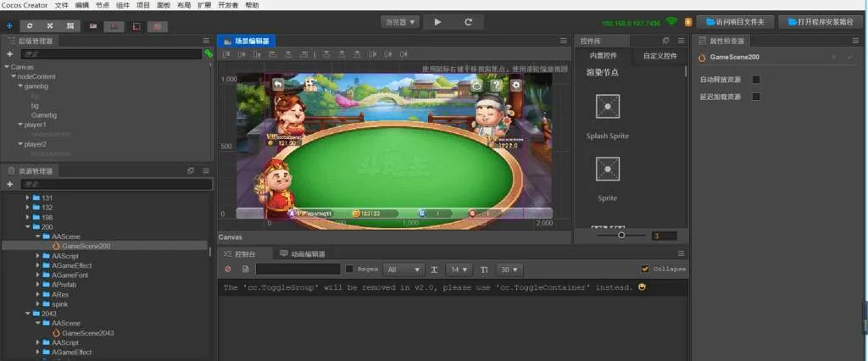Expand the AGameEffect folder under 200

39,265
